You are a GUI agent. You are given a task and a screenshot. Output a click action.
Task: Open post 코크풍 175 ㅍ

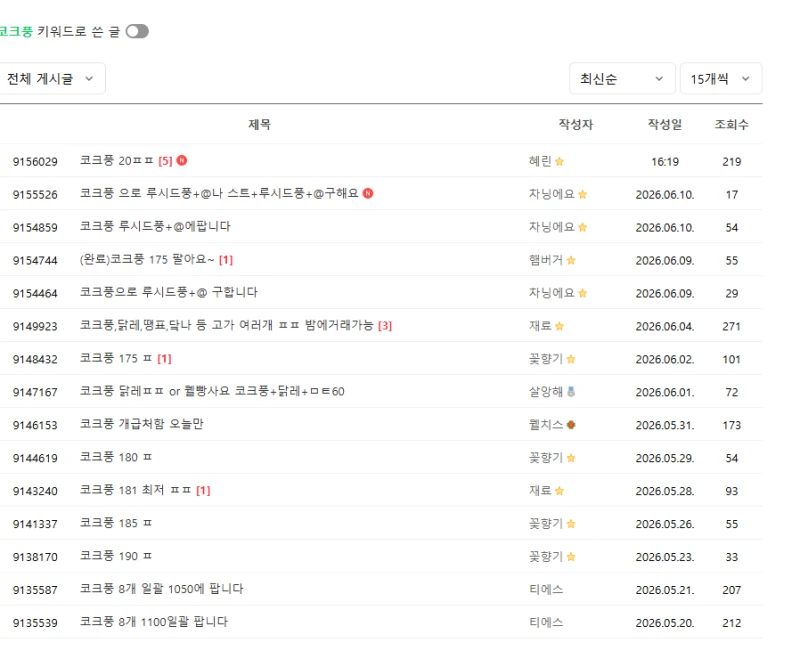click(116, 358)
